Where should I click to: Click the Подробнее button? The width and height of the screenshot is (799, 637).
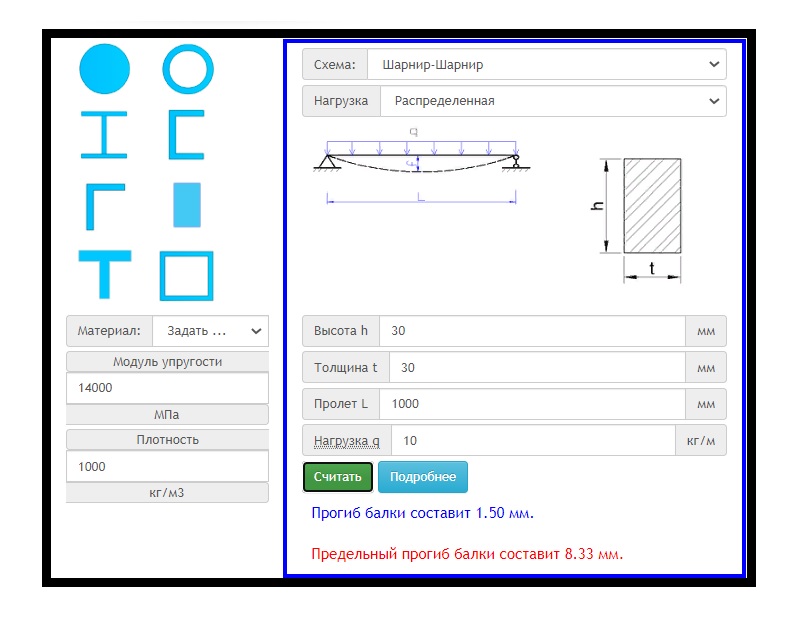click(422, 477)
